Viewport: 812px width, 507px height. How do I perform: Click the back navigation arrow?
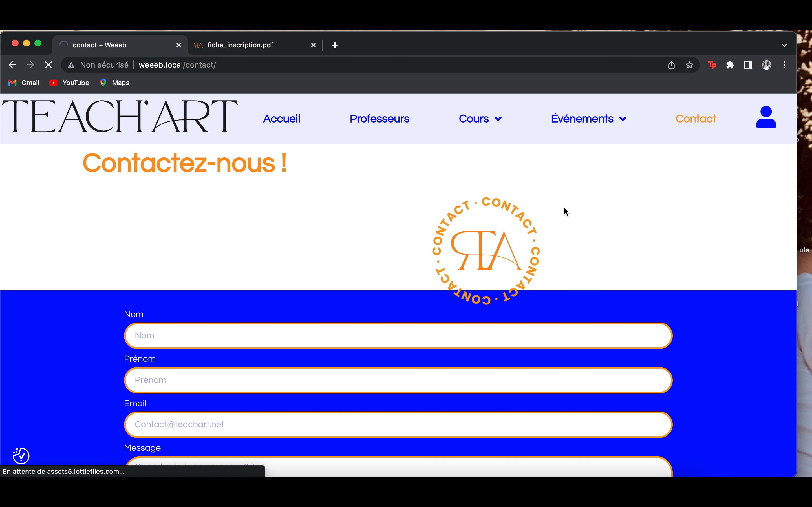(12, 65)
